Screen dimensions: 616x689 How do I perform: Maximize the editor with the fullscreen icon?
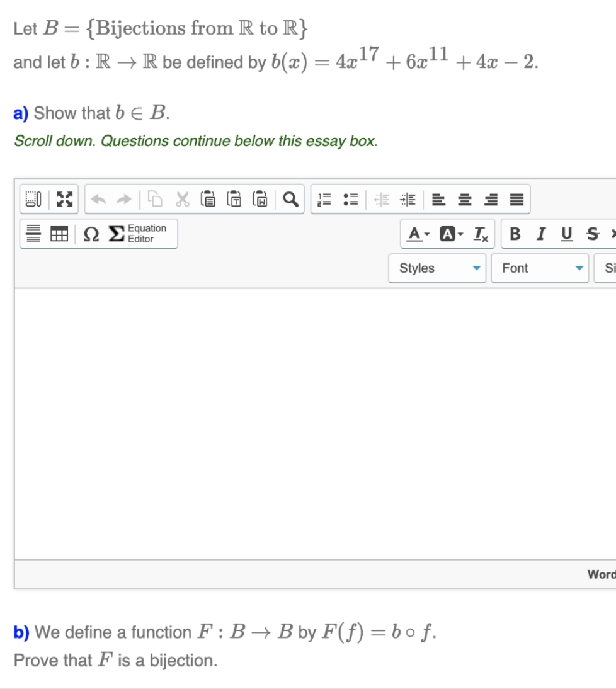point(64,199)
